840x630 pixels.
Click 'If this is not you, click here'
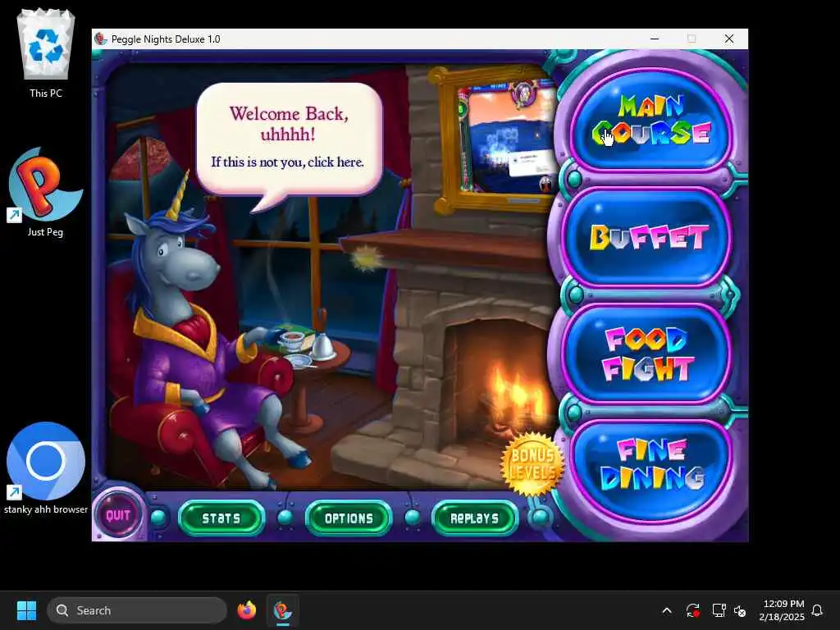pos(288,162)
